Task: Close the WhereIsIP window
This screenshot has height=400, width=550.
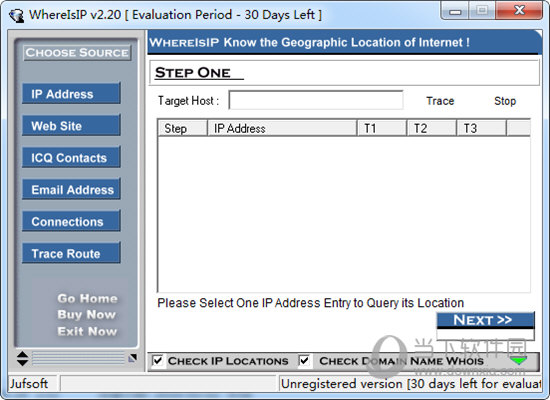Action: click(519, 10)
